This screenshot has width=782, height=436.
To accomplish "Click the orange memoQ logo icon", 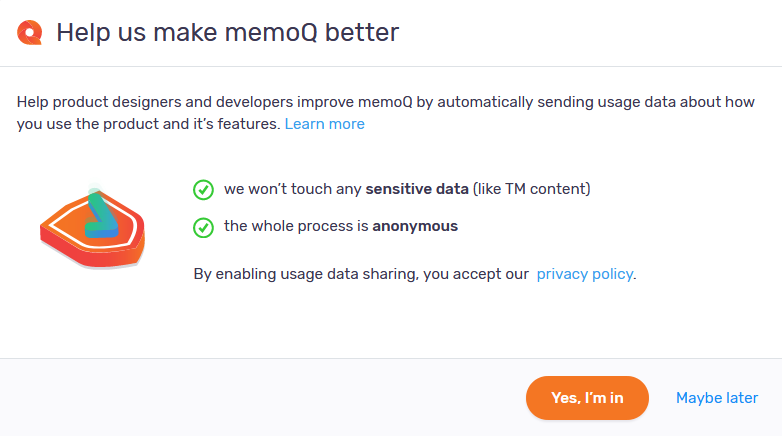I will tap(29, 32).
